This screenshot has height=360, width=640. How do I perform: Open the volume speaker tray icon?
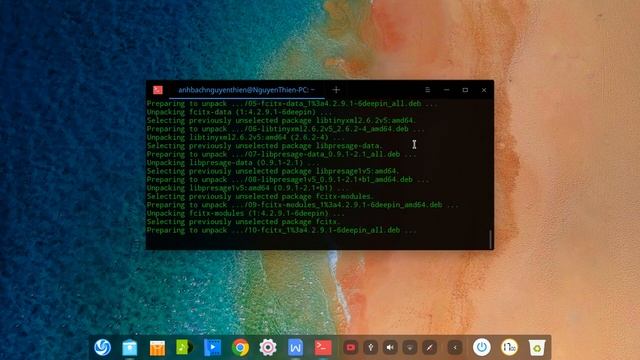tap(390, 347)
